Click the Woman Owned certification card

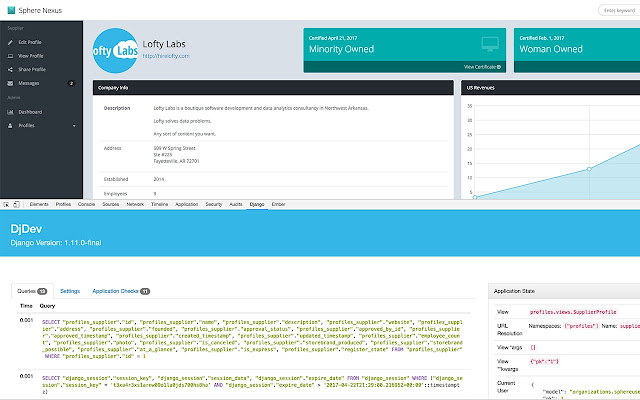click(x=577, y=50)
